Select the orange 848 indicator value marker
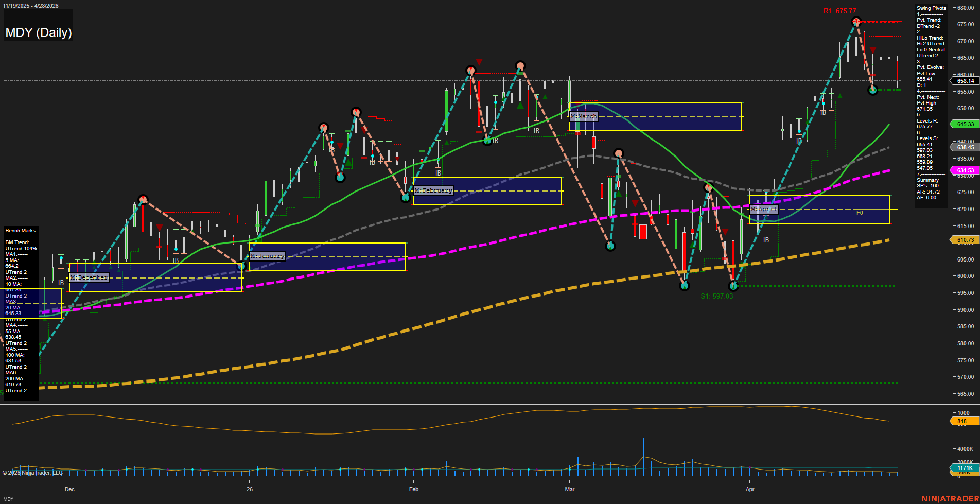Viewport: 980px width, 504px height. (x=961, y=421)
